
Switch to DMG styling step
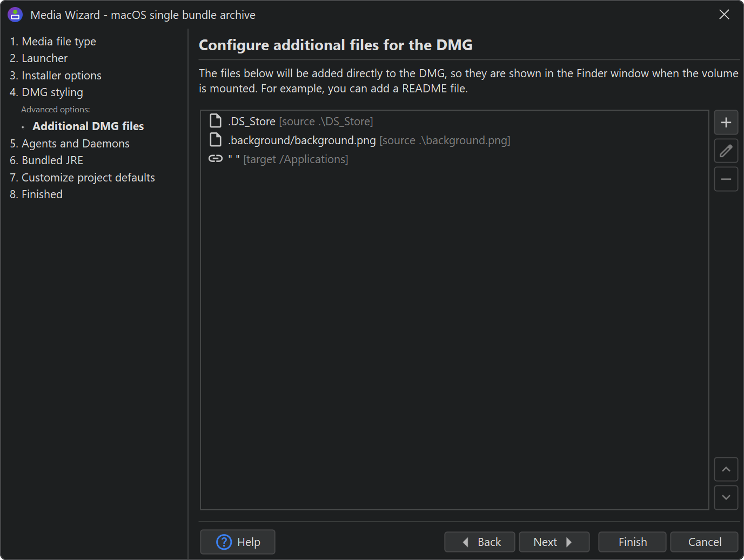click(46, 92)
